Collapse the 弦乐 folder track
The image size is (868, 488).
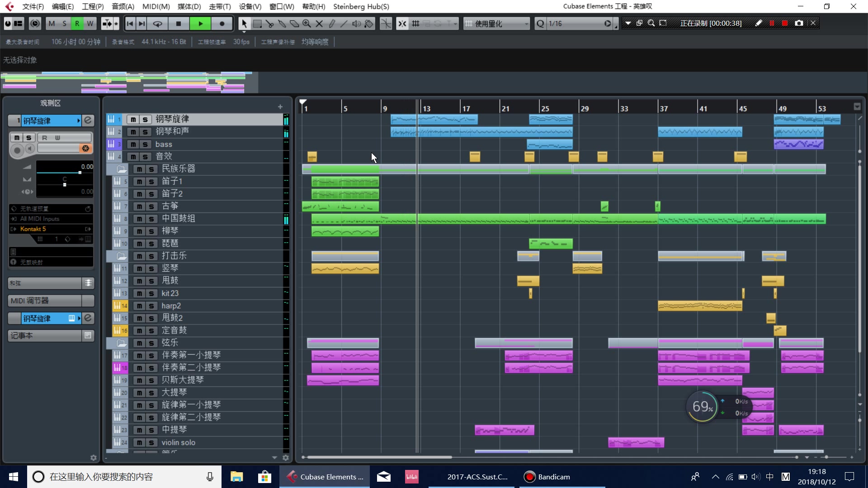[x=121, y=343]
